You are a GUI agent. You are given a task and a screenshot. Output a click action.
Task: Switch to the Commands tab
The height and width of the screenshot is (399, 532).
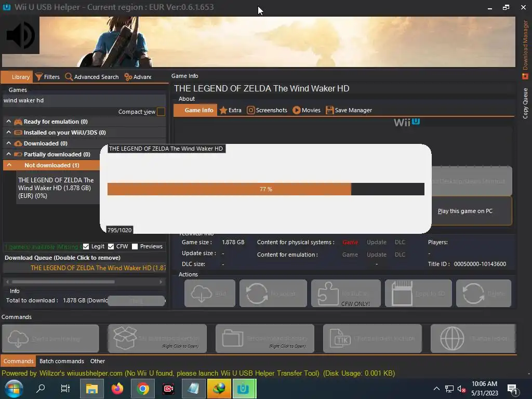[x=18, y=361]
